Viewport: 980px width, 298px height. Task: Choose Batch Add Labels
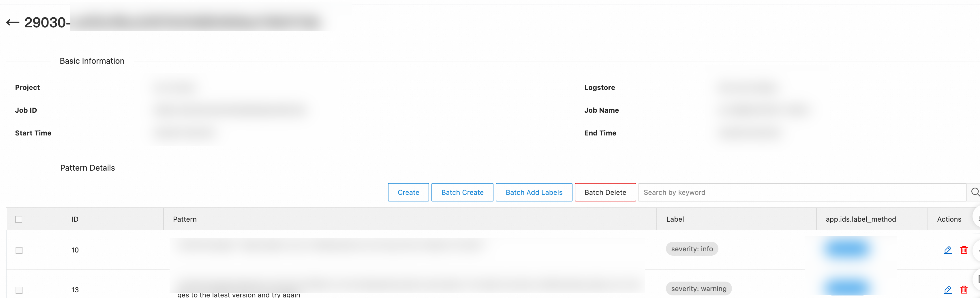click(534, 192)
